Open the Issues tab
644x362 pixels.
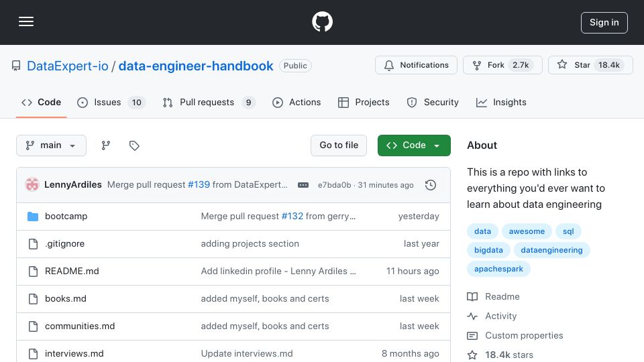[111, 102]
